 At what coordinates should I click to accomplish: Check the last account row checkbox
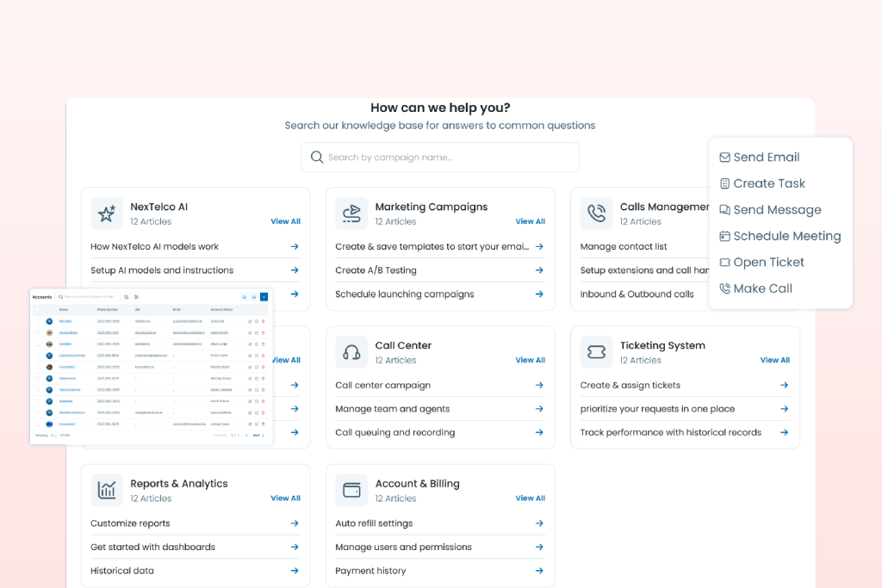click(37, 424)
